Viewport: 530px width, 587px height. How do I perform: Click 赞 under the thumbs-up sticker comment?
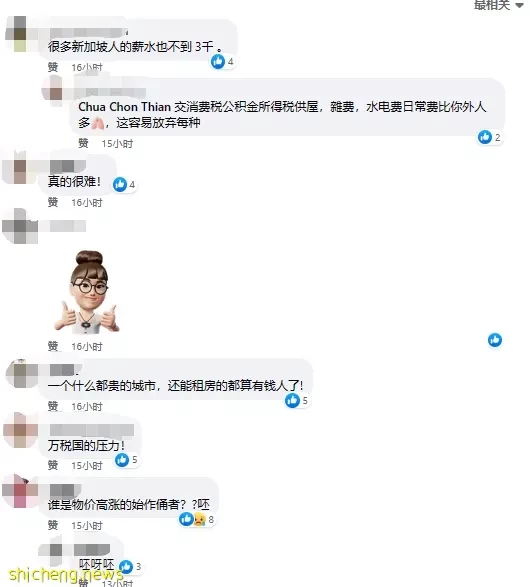[x=53, y=346]
